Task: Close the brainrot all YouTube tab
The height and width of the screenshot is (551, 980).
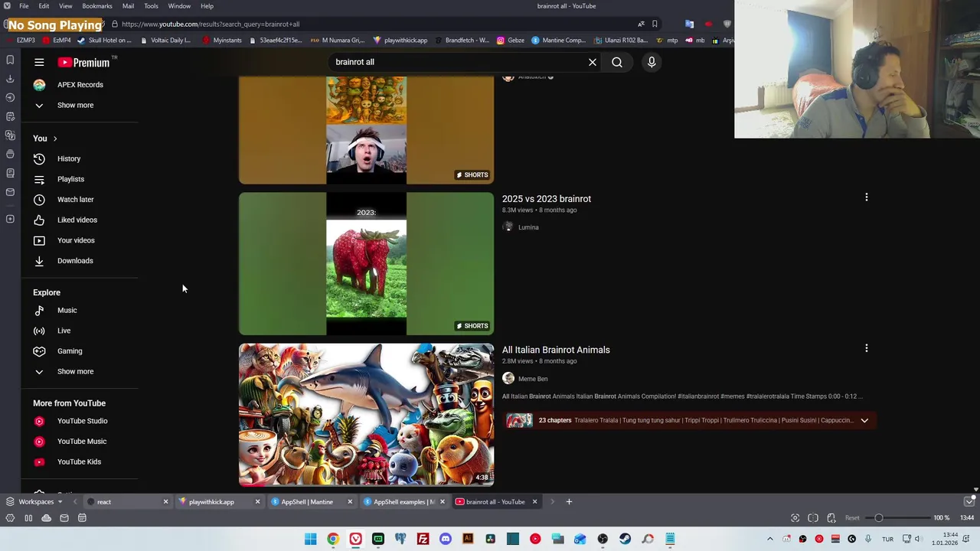Action: 534,502
